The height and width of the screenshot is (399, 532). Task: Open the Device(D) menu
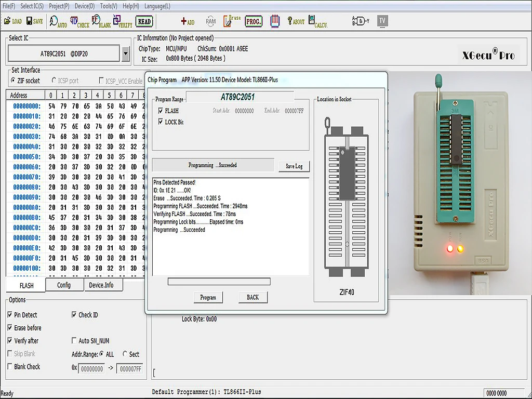tap(85, 6)
